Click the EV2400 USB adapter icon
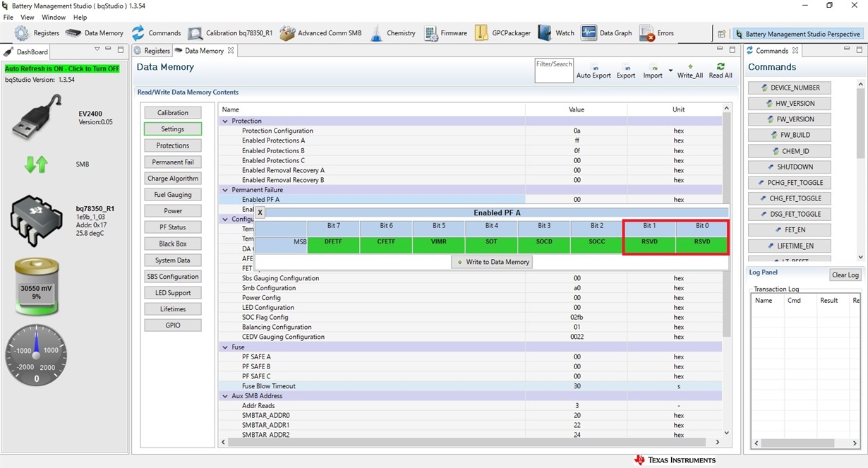868x468 pixels. coord(37,117)
